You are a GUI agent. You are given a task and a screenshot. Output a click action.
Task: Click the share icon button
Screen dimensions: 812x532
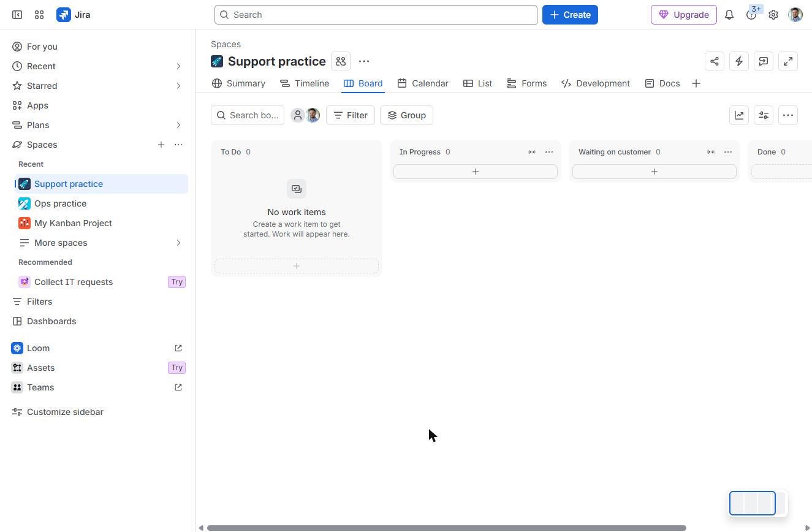click(715, 61)
